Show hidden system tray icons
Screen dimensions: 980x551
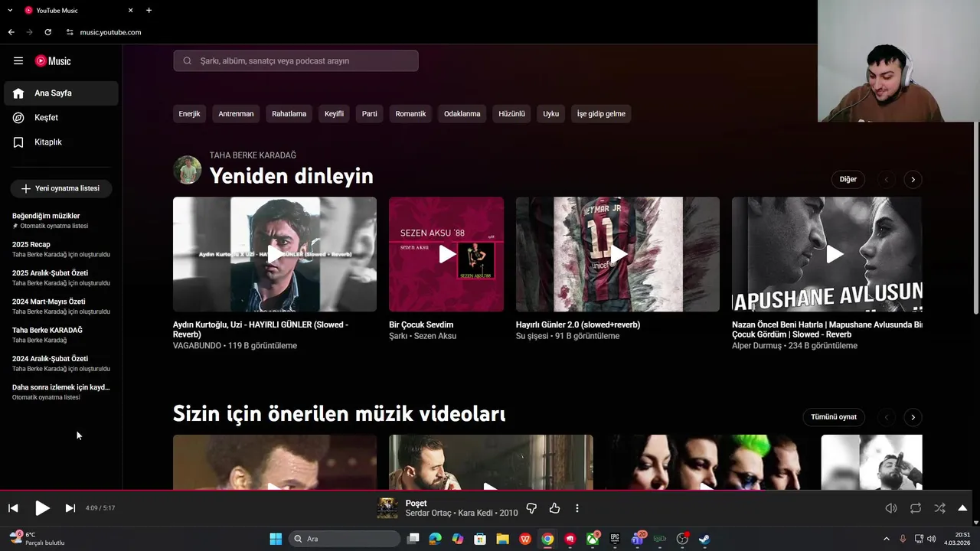(x=887, y=539)
